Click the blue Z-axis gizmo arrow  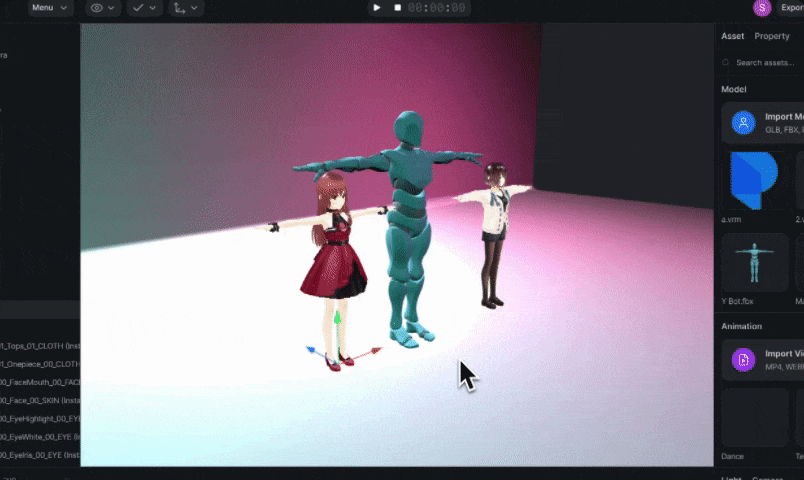pos(311,352)
